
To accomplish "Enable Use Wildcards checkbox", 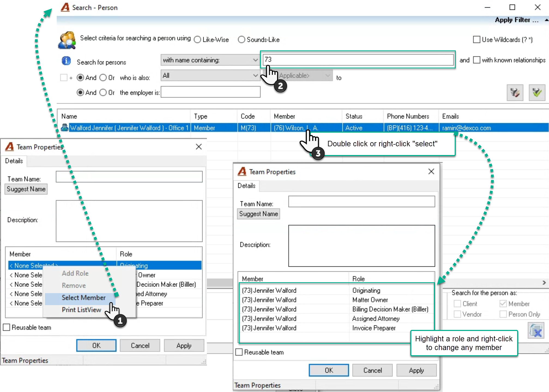I will click(476, 40).
